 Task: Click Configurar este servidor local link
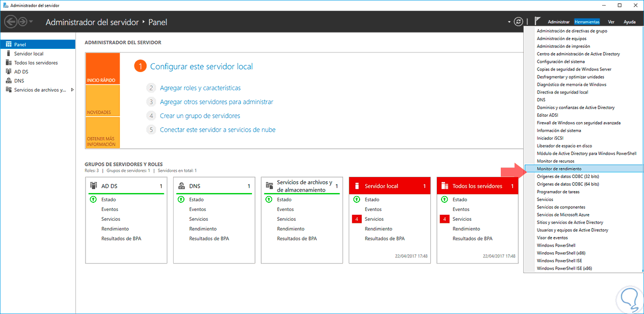(201, 66)
